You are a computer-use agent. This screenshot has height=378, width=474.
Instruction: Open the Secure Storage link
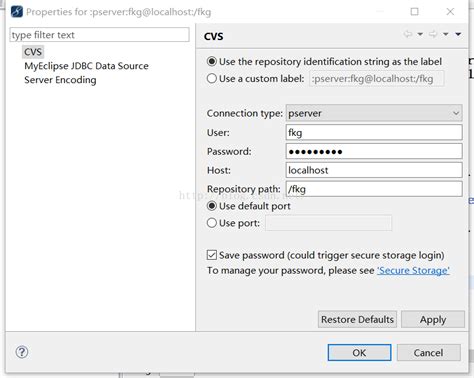point(413,270)
